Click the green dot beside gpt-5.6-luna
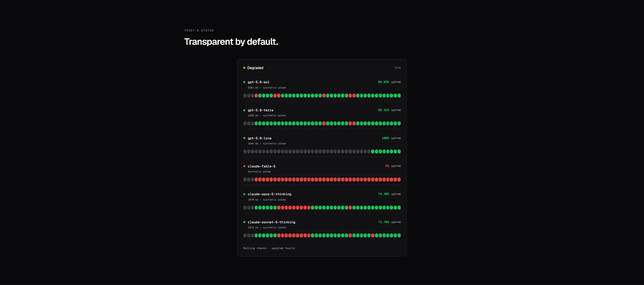This screenshot has width=644, height=285. click(x=244, y=138)
